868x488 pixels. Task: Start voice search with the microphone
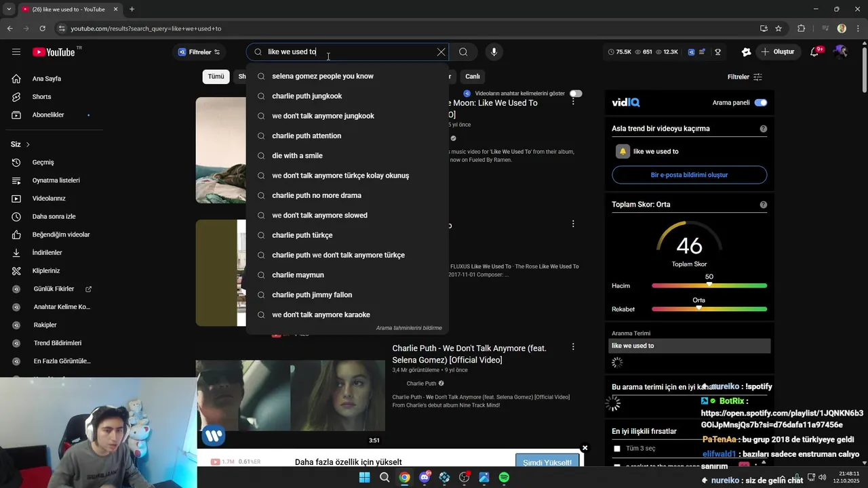(x=494, y=52)
